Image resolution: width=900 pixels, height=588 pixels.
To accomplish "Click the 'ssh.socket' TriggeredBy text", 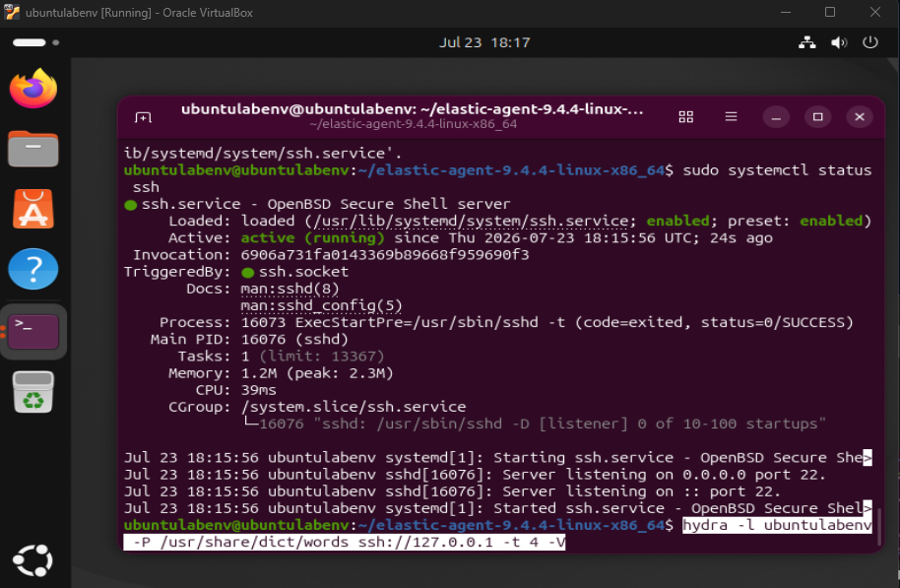I will coord(303,272).
